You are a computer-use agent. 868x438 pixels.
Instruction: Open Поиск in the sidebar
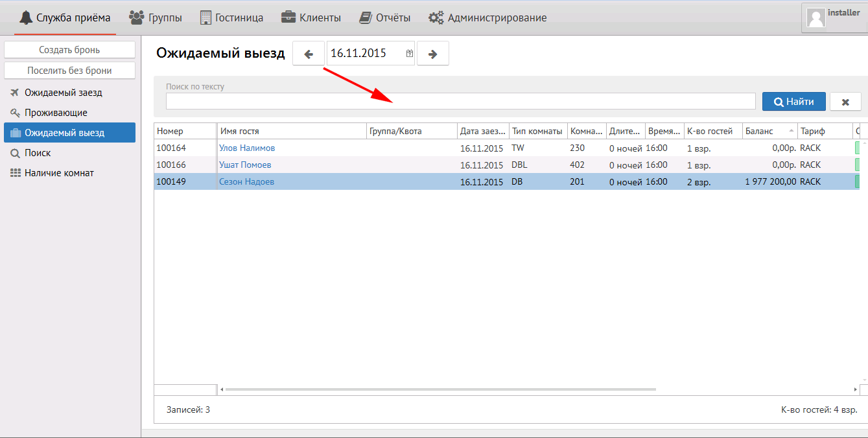tap(38, 153)
